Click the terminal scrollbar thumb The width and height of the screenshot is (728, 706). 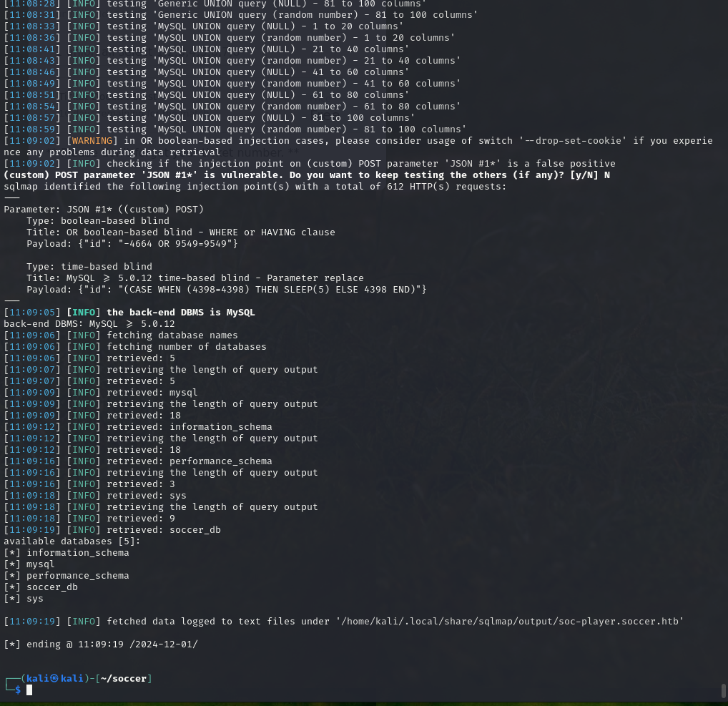pyautogui.click(x=724, y=690)
